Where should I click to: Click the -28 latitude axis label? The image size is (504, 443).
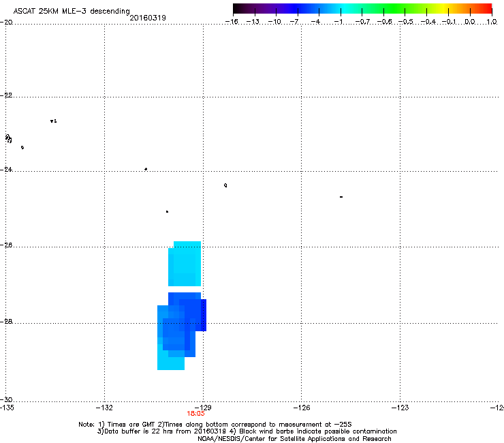click(x=6, y=322)
